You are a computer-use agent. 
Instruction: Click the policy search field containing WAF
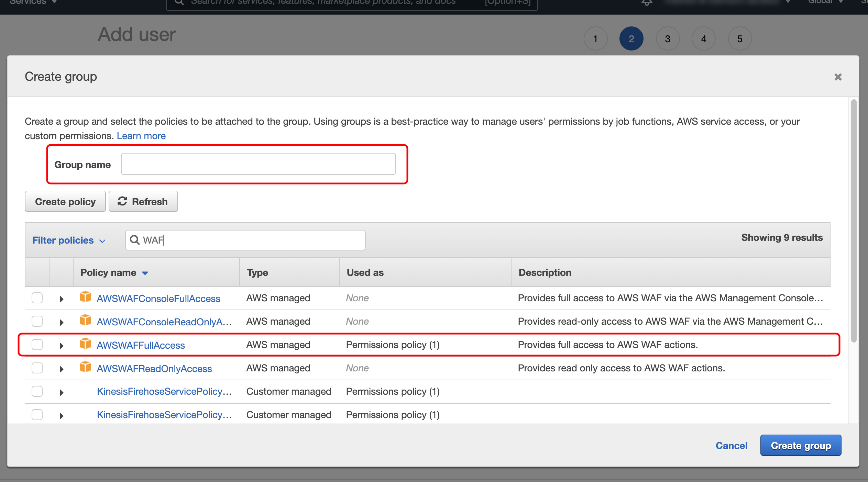[245, 240]
